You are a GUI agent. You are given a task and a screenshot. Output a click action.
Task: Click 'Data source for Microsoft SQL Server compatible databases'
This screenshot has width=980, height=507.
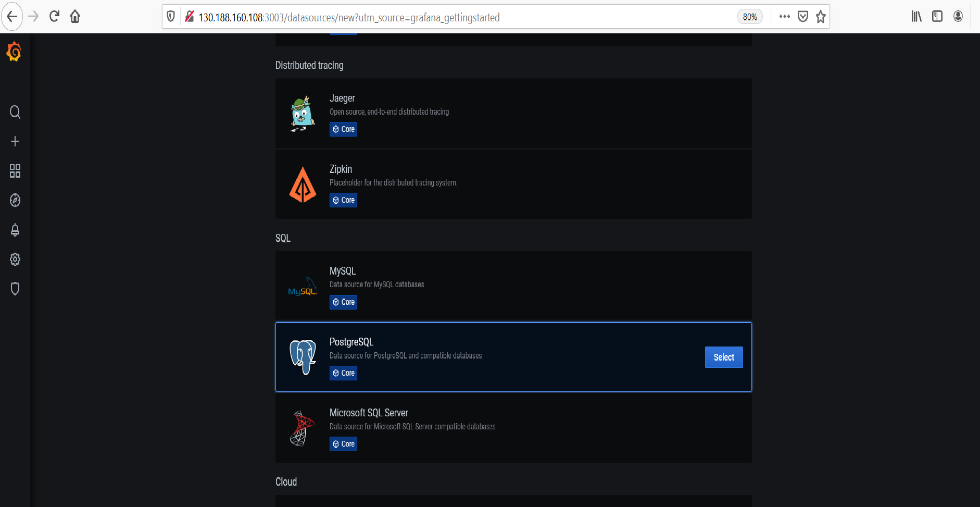(x=412, y=427)
